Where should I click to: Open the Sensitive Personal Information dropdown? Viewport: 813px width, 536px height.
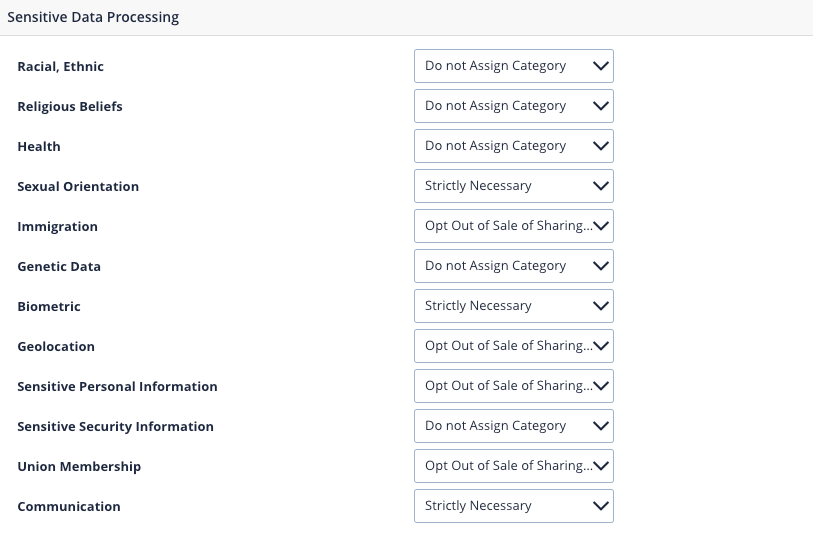[513, 386]
